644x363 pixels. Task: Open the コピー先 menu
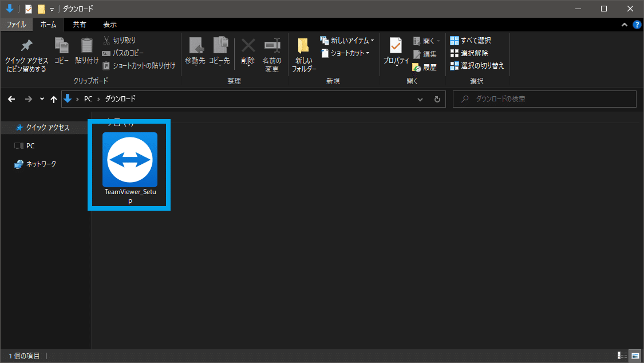pos(220,52)
